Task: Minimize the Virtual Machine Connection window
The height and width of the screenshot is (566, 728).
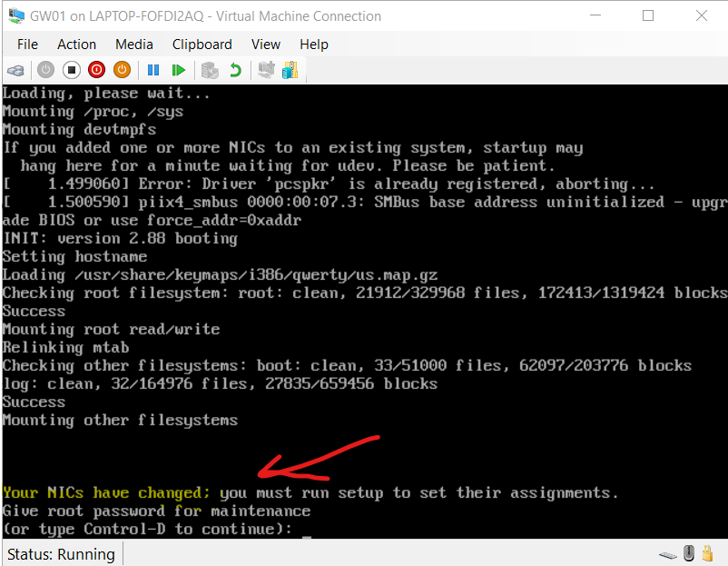Action: coord(595,15)
